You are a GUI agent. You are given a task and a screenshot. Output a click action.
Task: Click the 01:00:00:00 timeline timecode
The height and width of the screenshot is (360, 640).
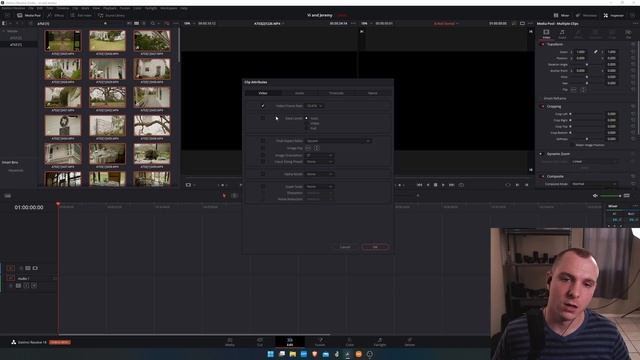click(29, 207)
